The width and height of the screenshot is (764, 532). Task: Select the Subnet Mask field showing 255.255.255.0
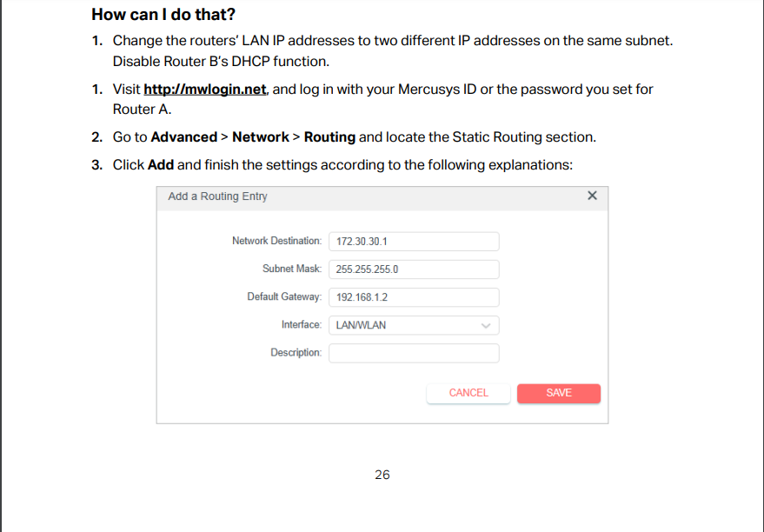414,269
